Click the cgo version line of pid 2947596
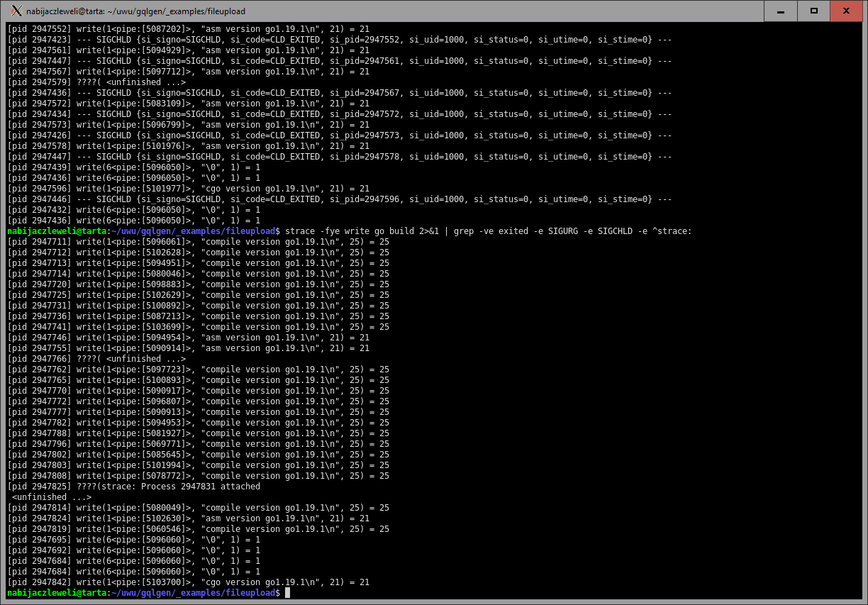 click(x=188, y=189)
